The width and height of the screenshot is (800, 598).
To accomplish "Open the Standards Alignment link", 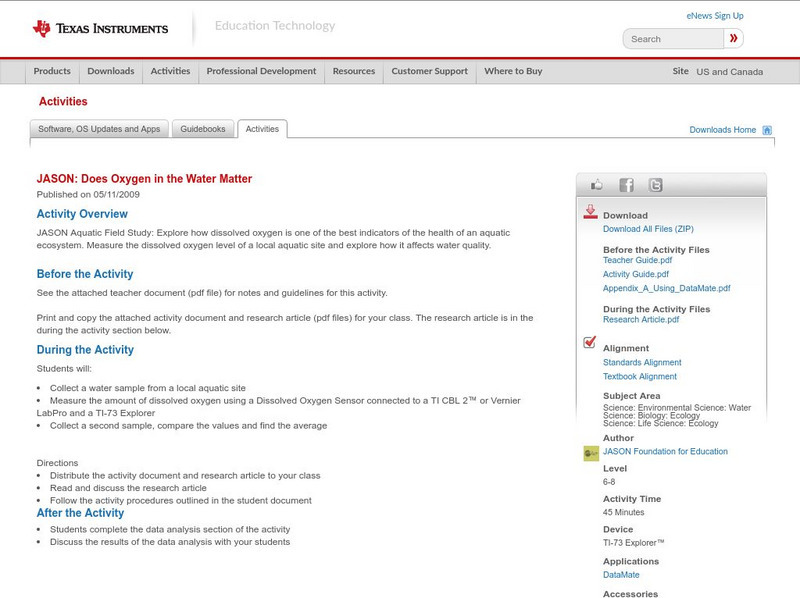I will 642,362.
